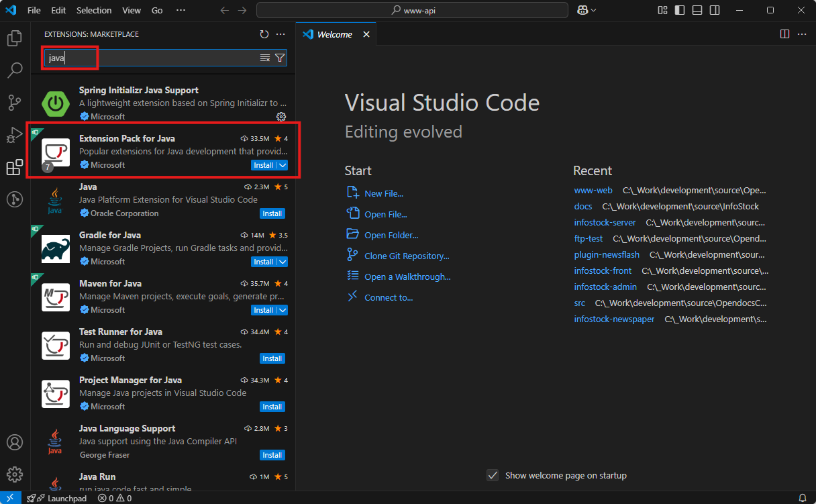The image size is (816, 504).
Task: Select the Welcome tab
Action: [x=336, y=34]
